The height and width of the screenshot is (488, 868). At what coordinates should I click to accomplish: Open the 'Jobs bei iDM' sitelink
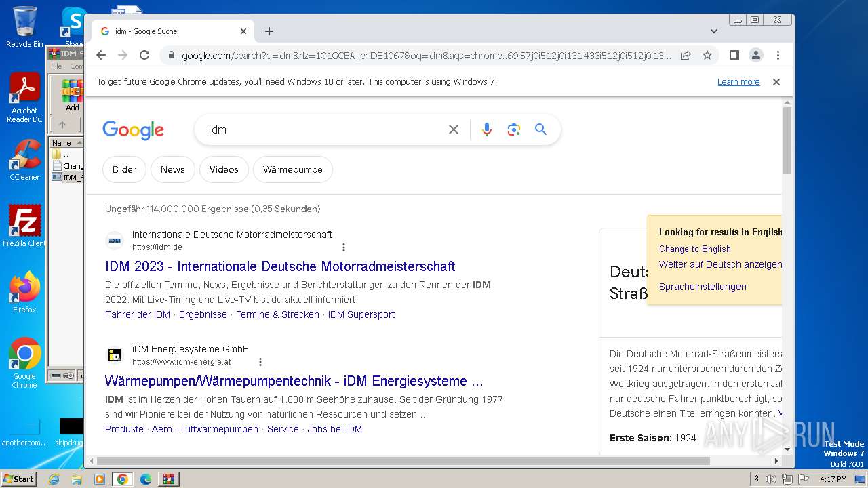pyautogui.click(x=335, y=429)
